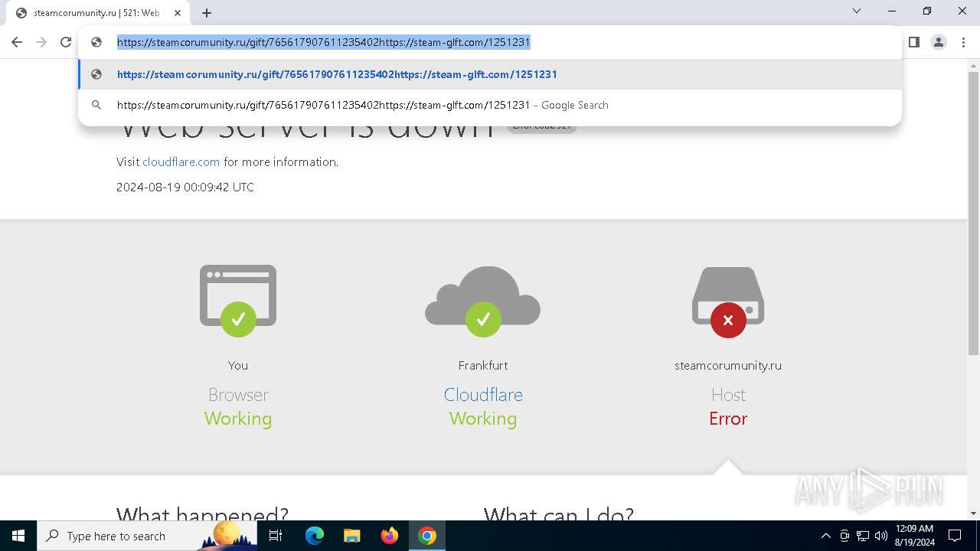Screen dimensions: 980x551
Task: Click the Frankfurt location label
Action: tap(483, 366)
